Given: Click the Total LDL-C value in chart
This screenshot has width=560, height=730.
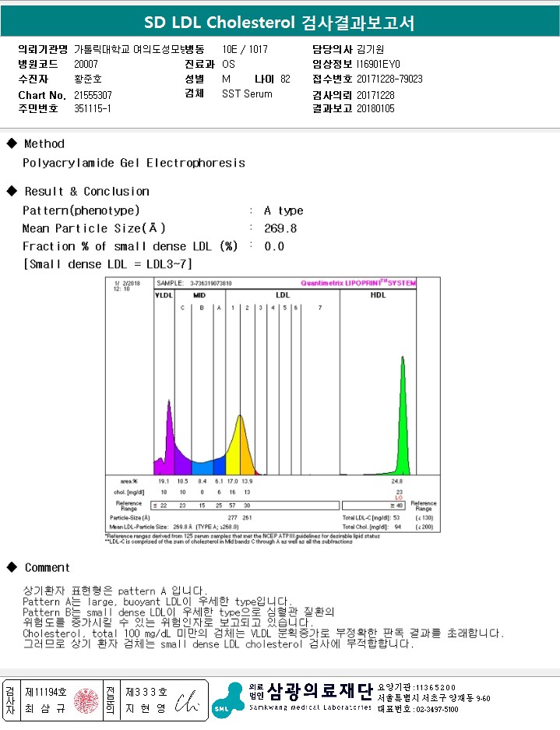Looking at the screenshot, I should point(396,518).
